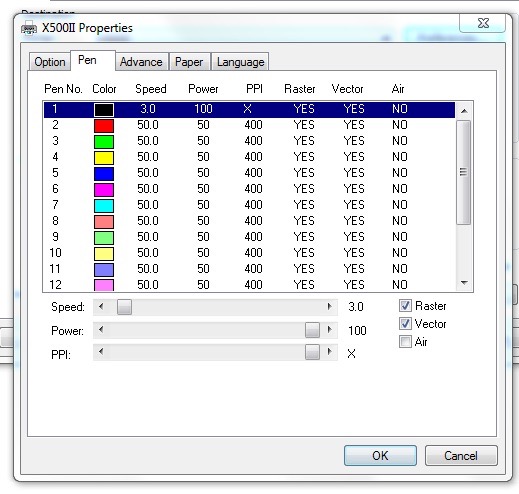Click the Power slider thumb
The height and width of the screenshot is (494, 519).
pyautogui.click(x=312, y=330)
